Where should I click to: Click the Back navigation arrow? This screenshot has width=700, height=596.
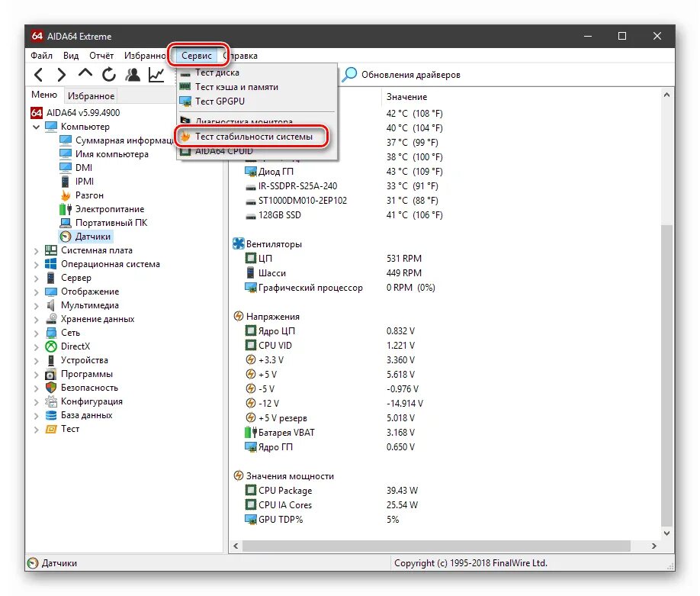39,75
